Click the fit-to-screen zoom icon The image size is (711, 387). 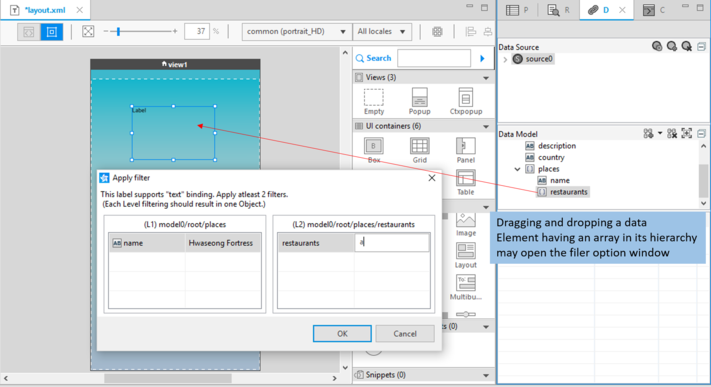88,31
